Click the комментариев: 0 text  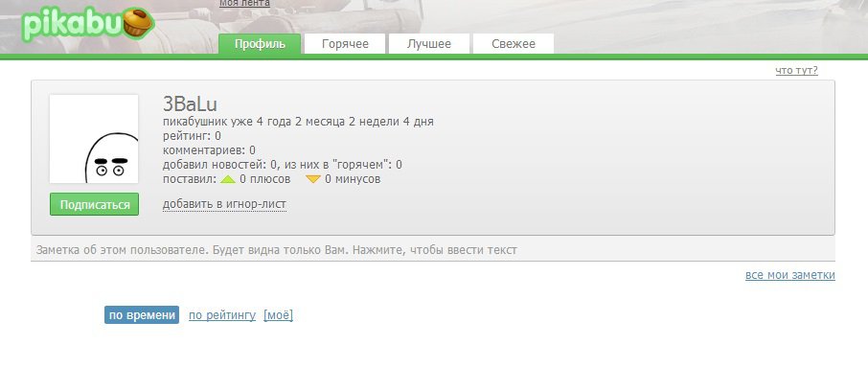[209, 149]
